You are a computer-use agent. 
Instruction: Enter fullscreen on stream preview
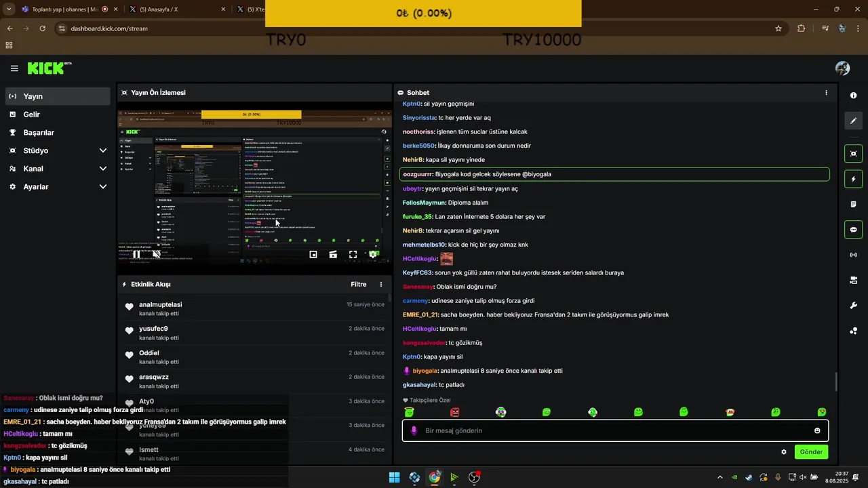tap(353, 255)
